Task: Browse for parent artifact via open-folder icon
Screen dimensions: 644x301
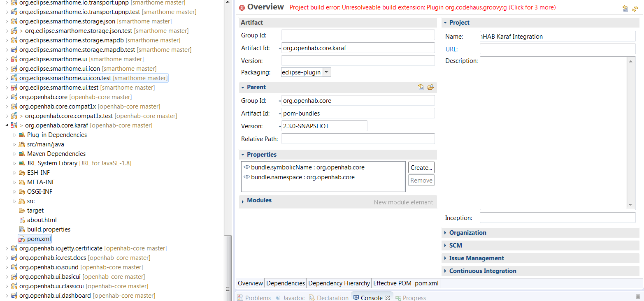Action: (430, 87)
